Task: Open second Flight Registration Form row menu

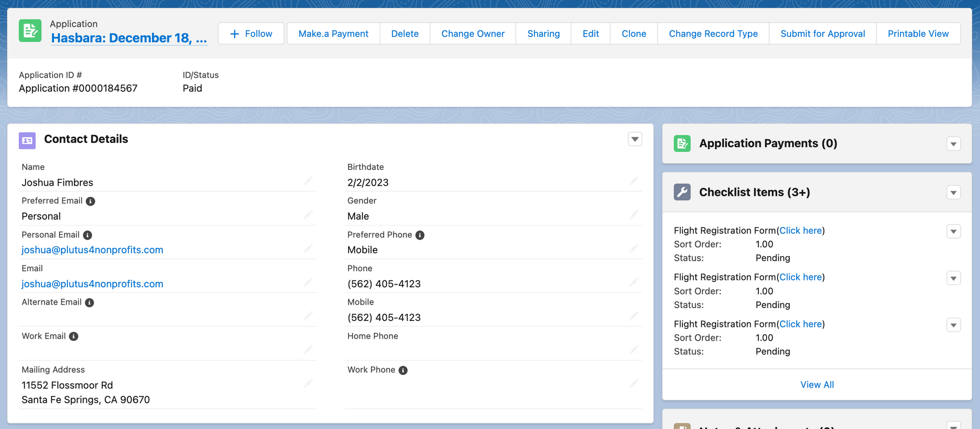Action: pos(953,279)
